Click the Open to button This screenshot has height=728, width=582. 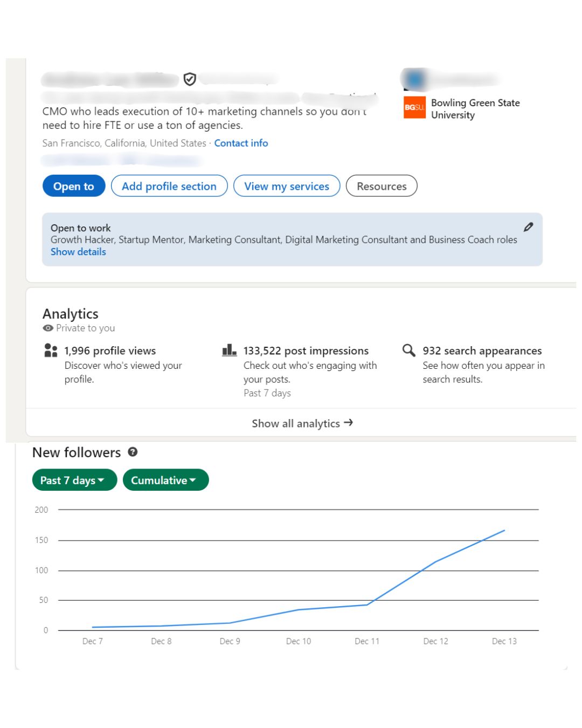tap(74, 186)
